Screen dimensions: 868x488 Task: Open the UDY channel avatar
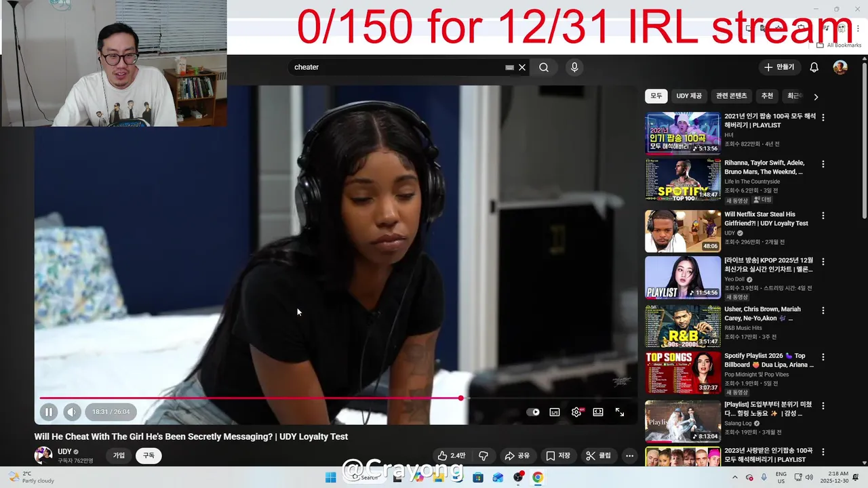pos(43,455)
